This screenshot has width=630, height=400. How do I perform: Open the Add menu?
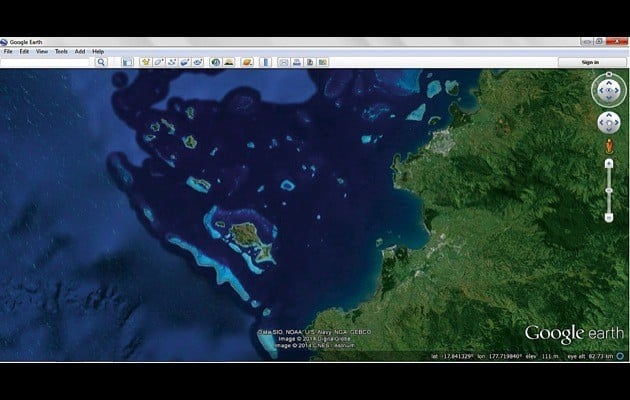(x=80, y=51)
